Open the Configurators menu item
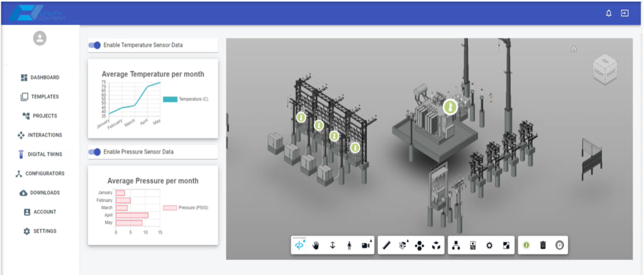Screen dimensions: 644x275 [40, 173]
